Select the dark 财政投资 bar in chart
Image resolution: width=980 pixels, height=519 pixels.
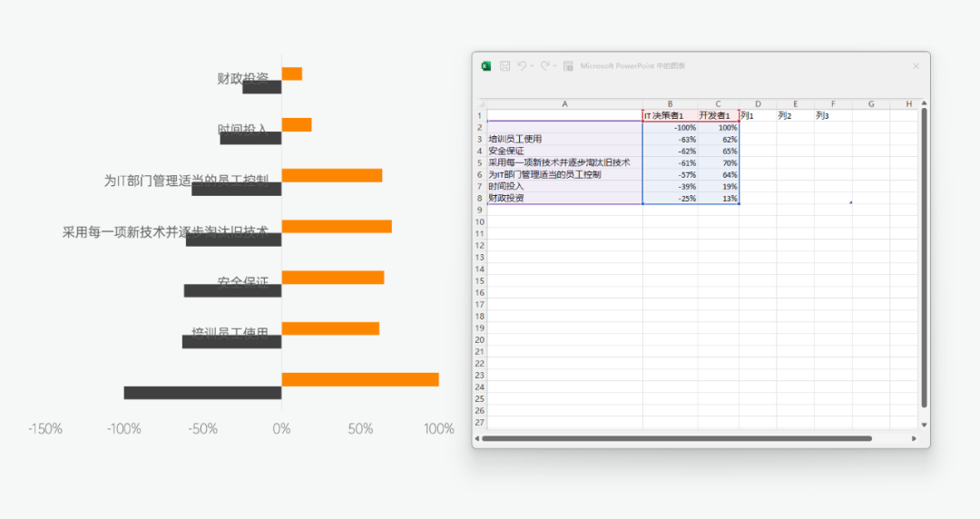pyautogui.click(x=262, y=87)
